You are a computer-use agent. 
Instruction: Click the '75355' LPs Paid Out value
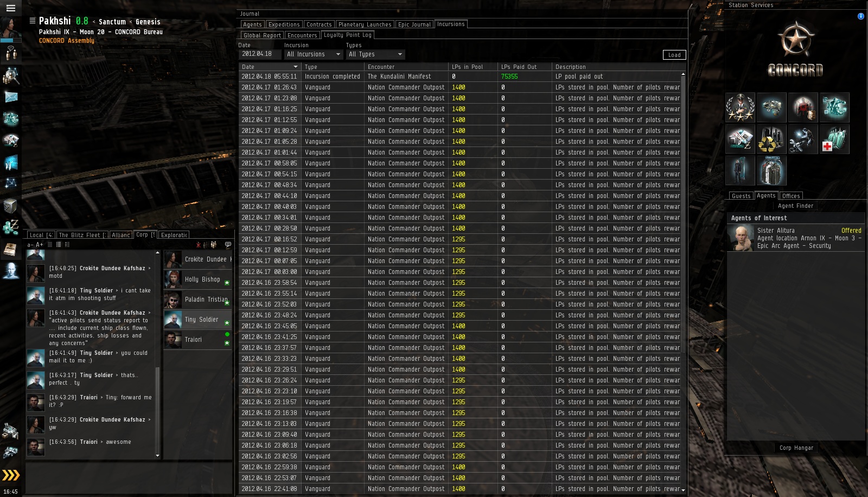(x=509, y=77)
